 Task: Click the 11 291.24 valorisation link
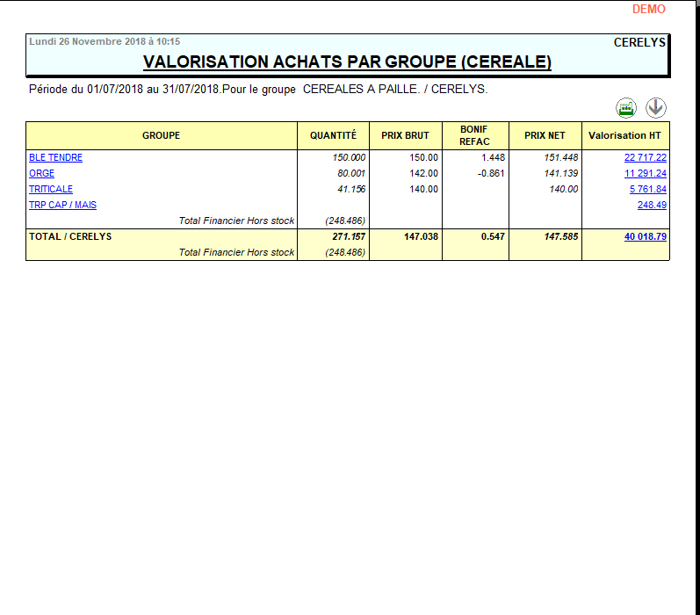pyautogui.click(x=645, y=174)
